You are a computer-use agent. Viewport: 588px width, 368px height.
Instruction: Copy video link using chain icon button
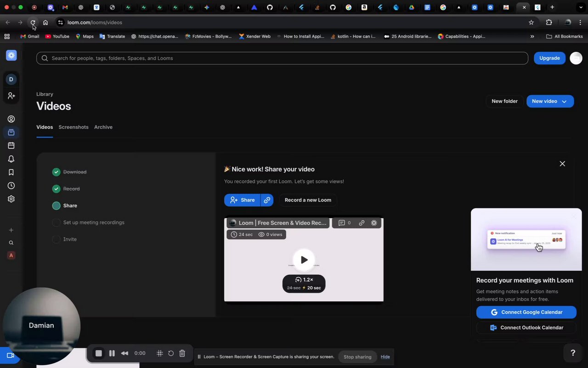click(x=267, y=200)
